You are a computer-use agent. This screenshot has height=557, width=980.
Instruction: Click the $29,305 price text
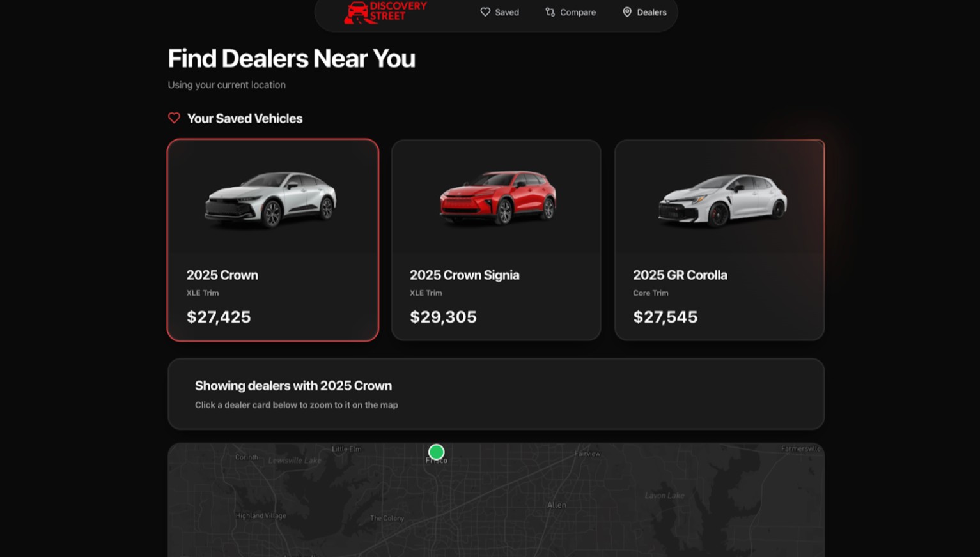[x=443, y=317]
